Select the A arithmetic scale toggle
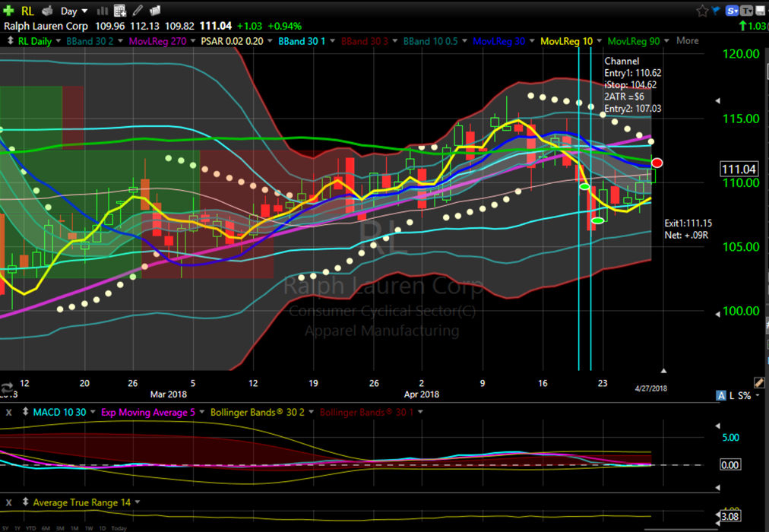 point(721,395)
